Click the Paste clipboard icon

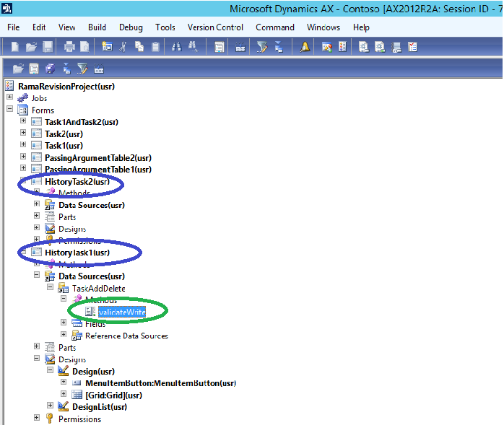point(155,47)
